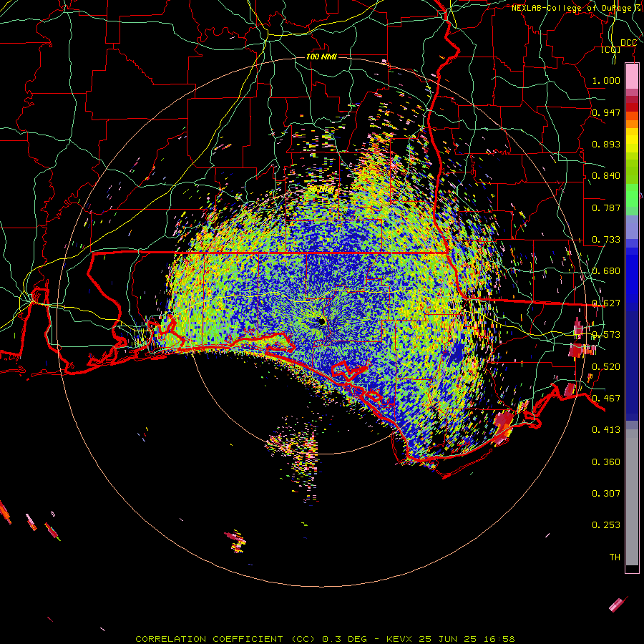Viewport: 644px width, 644px height.
Task: Click the 0.520 legend value
Action: [x=606, y=366]
